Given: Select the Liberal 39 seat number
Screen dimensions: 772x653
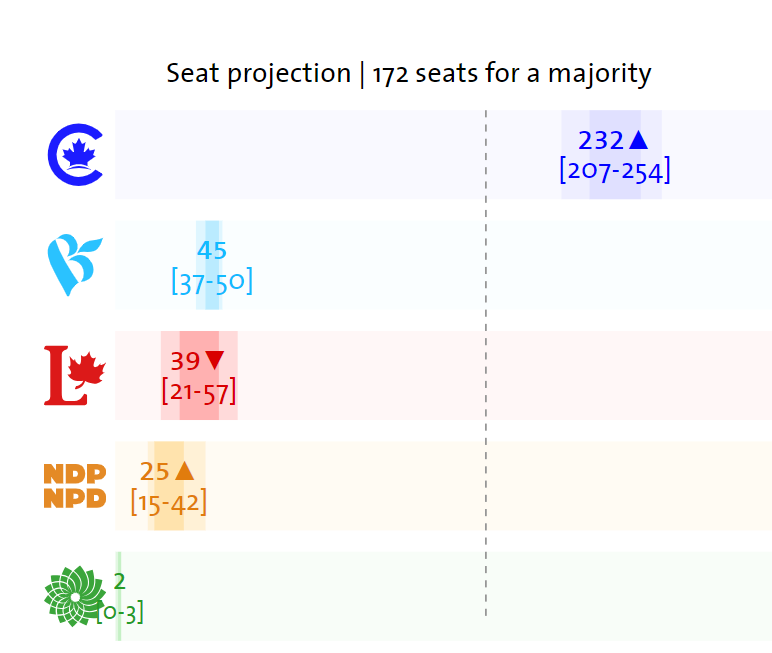Looking at the screenshot, I should pyautogui.click(x=185, y=361).
